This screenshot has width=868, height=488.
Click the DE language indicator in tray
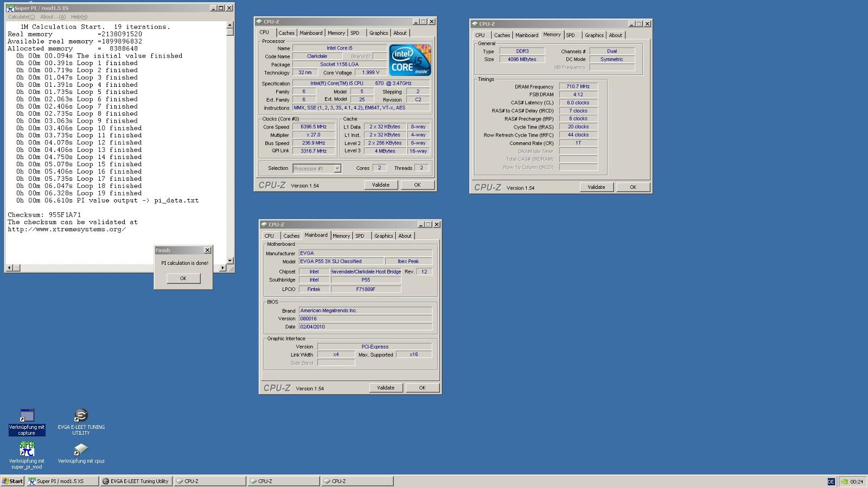point(831,481)
